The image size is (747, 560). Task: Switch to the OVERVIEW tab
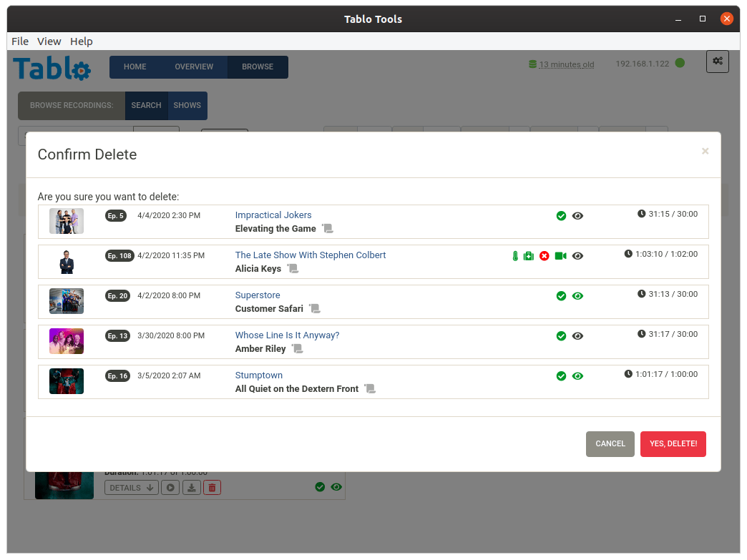tap(194, 67)
